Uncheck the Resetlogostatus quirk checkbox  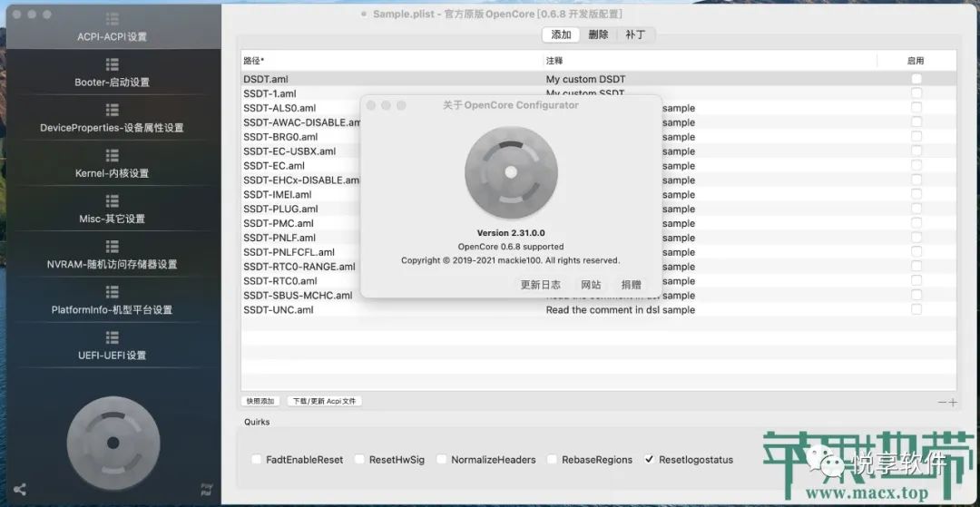pos(649,460)
